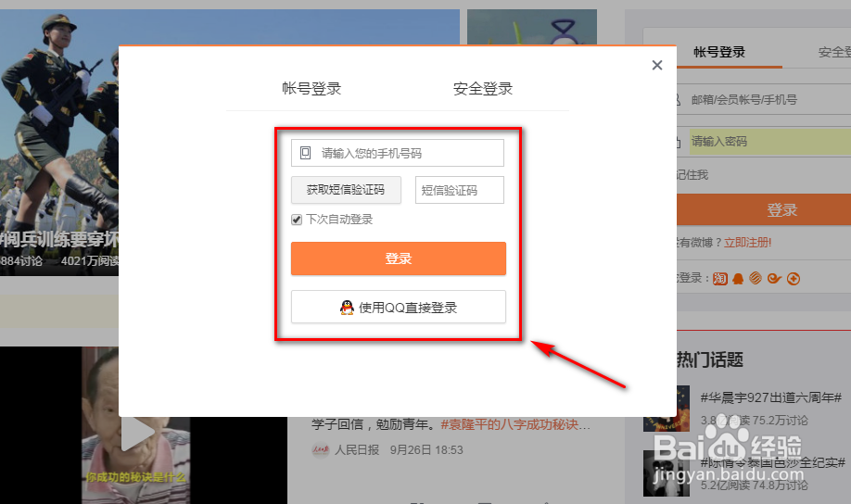The image size is (851, 504).
Task: Click the 热门话题 heading
Action: [710, 359]
